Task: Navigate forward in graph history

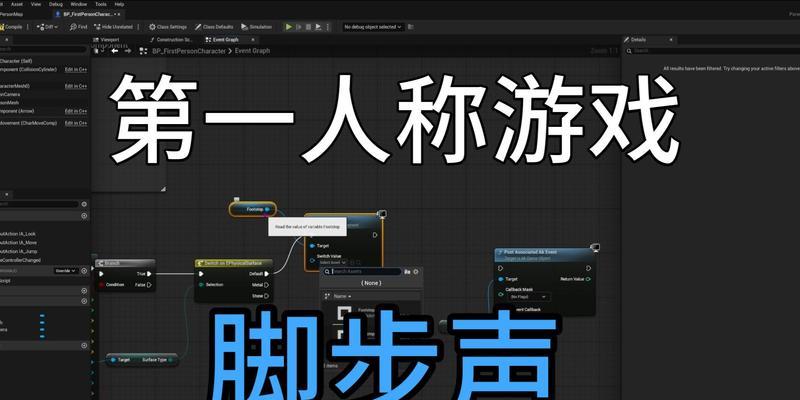Action: click(x=128, y=51)
